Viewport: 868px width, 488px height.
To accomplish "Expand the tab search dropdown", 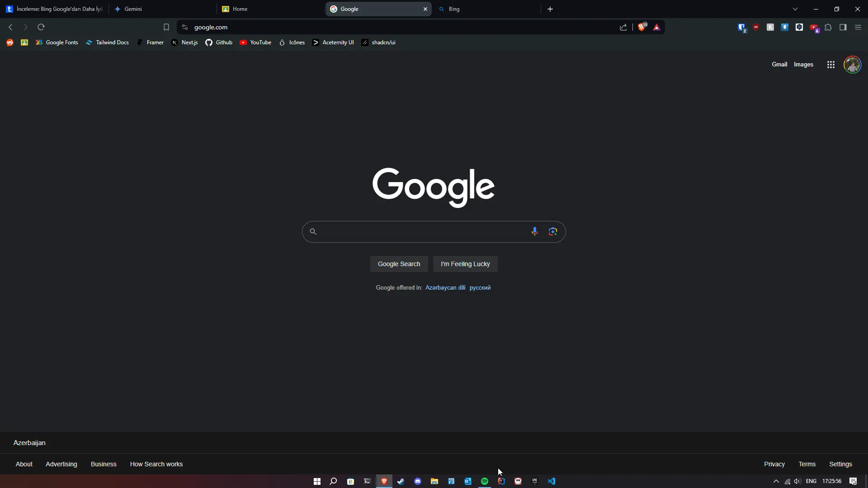I will (x=795, y=9).
